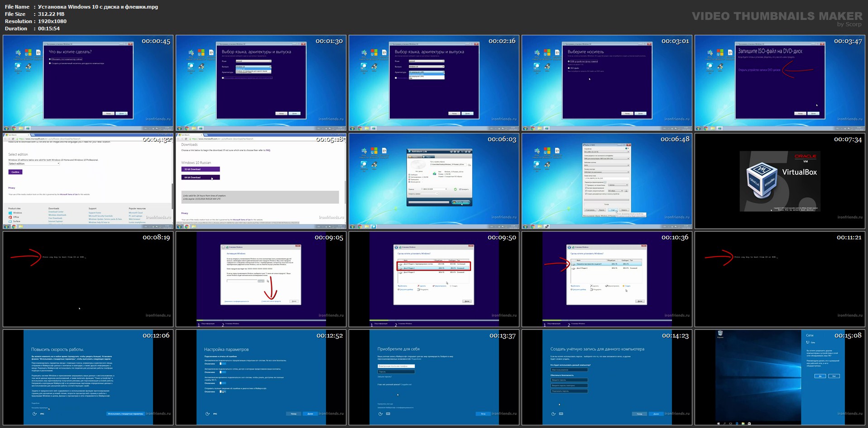Open the thumbnail at 00:02:16
This screenshot has height=428, width=868.
click(434, 83)
